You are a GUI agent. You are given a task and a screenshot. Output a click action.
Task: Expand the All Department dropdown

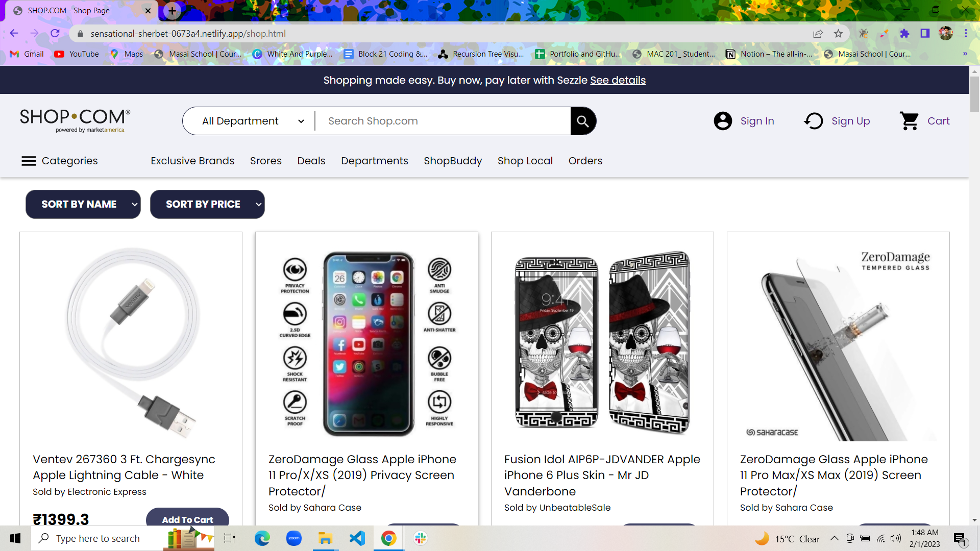253,121
